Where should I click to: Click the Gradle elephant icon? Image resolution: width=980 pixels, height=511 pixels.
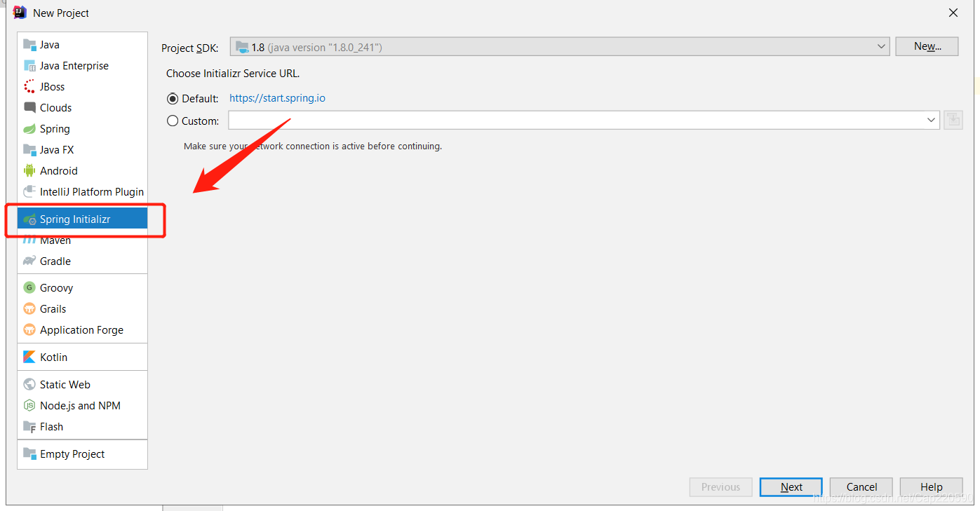pos(29,261)
